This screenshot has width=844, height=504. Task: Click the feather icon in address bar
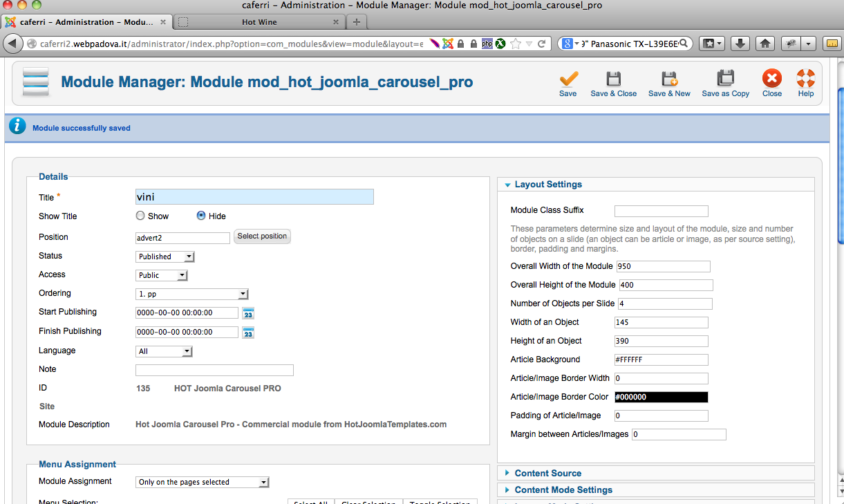pos(435,44)
